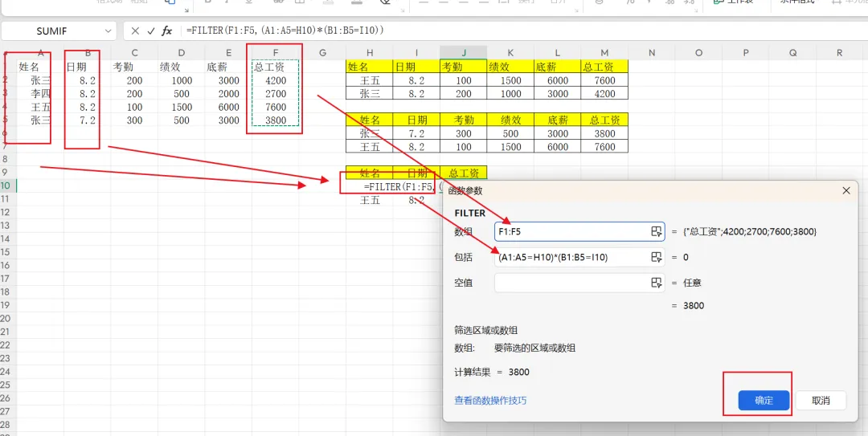This screenshot has height=436, width=868.
Task: Select column M header
Action: 604,53
